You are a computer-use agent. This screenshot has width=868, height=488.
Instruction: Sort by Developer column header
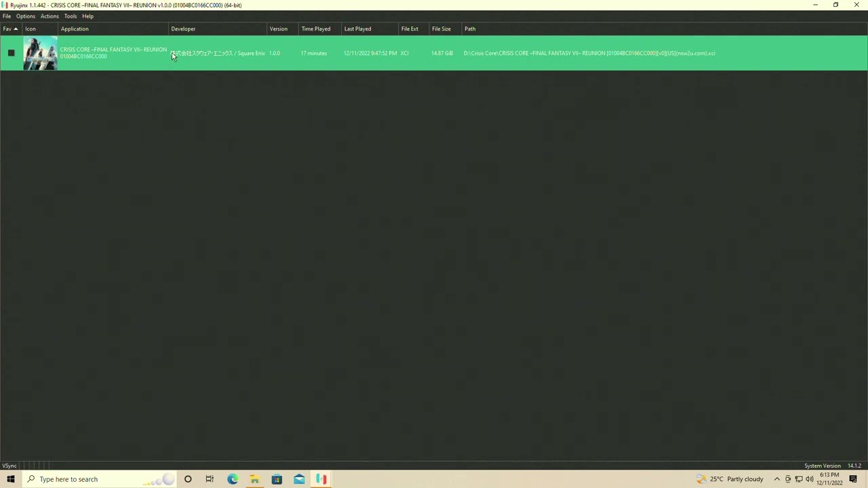point(218,29)
